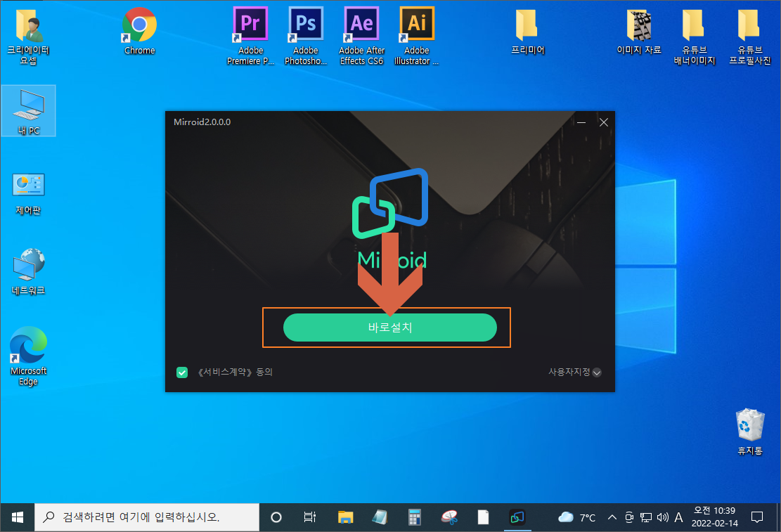Select the 유튜브 프로필사진 folder
This screenshot has width=781, height=532.
tap(750, 38)
